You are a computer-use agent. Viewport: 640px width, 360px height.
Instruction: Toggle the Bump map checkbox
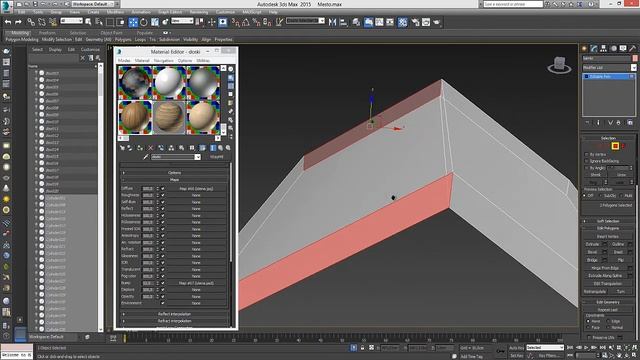[162, 283]
